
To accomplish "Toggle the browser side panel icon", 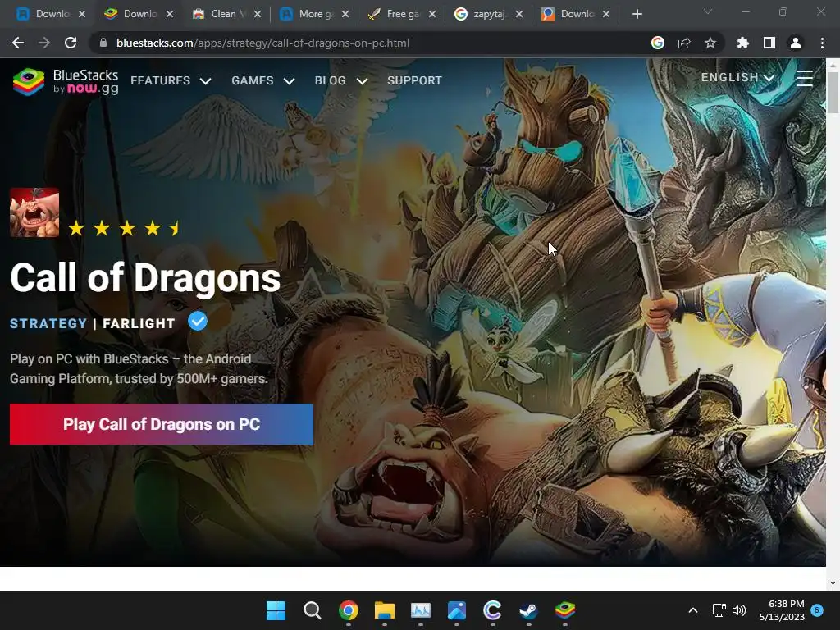I will pos(769,43).
